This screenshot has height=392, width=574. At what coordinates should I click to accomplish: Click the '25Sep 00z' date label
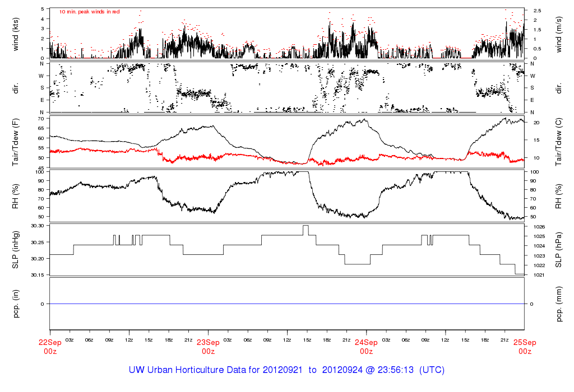tap(525, 347)
